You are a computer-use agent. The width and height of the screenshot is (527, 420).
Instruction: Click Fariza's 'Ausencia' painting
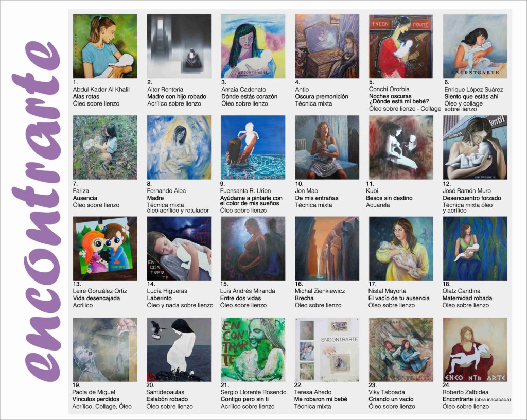105,147
